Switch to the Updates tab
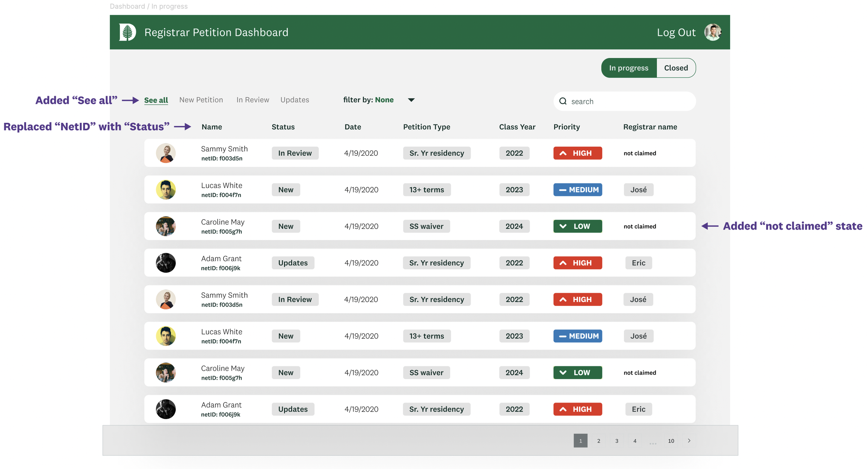868x469 pixels. [294, 100]
